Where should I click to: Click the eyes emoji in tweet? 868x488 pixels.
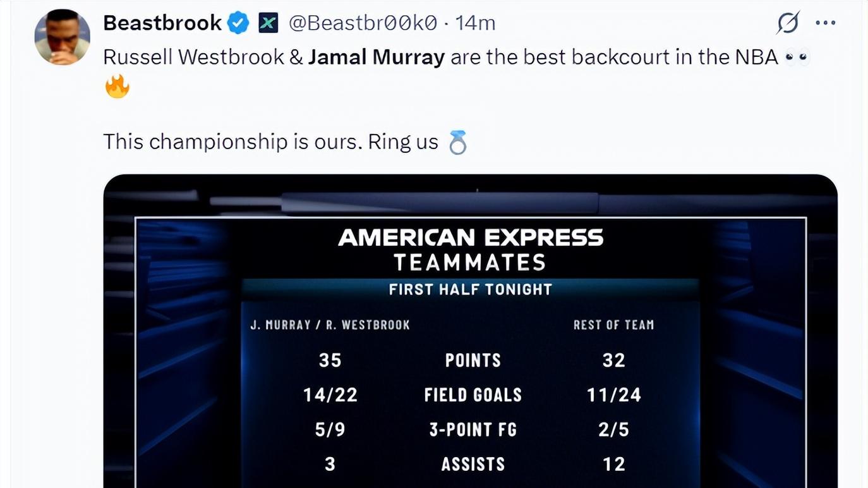797,58
